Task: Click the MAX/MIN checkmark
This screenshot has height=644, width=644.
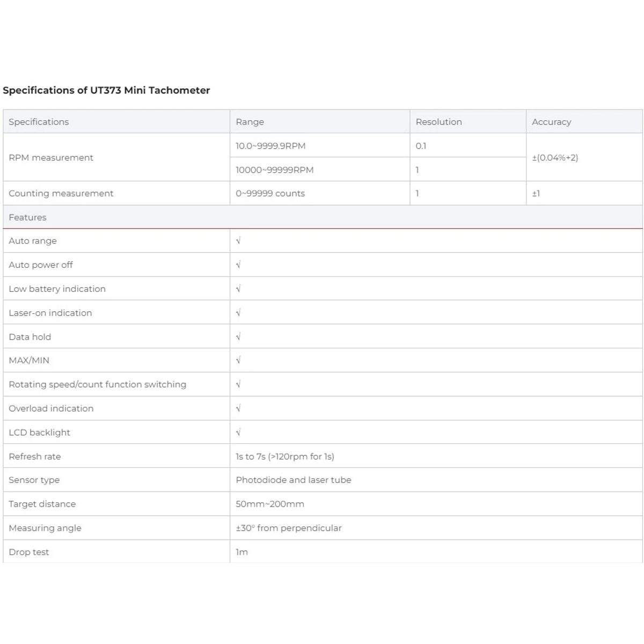Action: tap(238, 360)
